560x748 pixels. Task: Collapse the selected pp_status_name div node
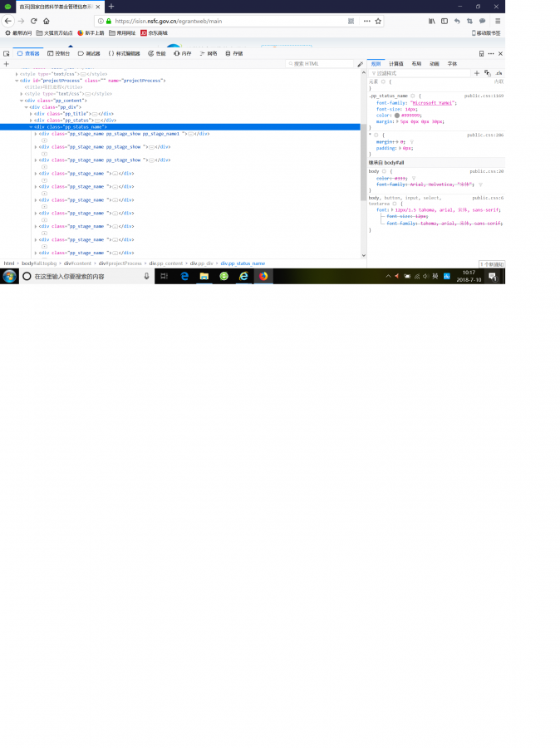(32, 127)
